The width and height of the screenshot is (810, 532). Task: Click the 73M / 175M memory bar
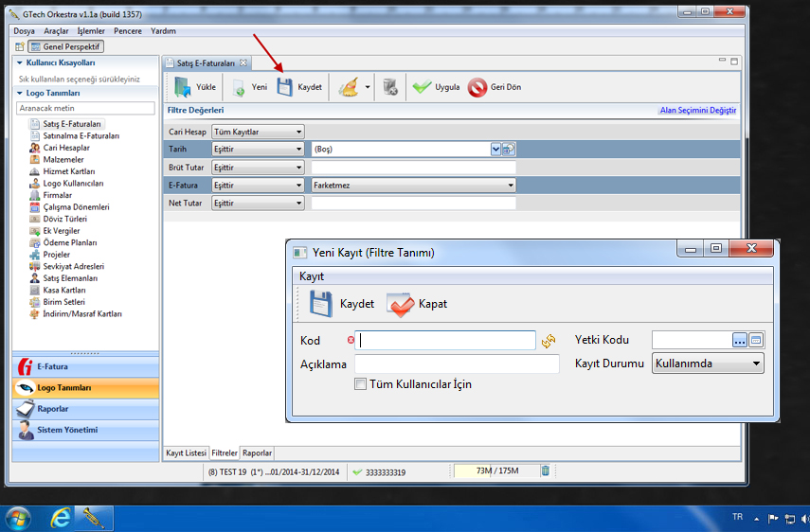click(496, 470)
